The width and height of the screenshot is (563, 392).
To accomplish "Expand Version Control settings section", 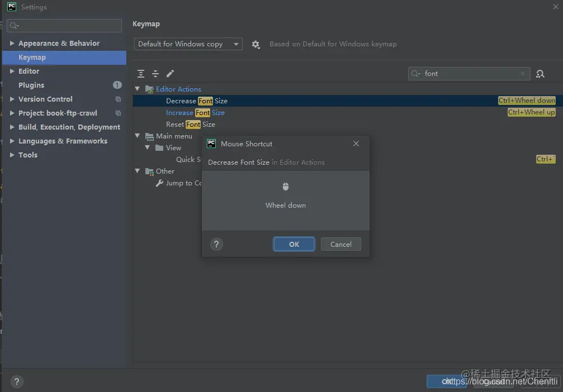I will (x=12, y=99).
